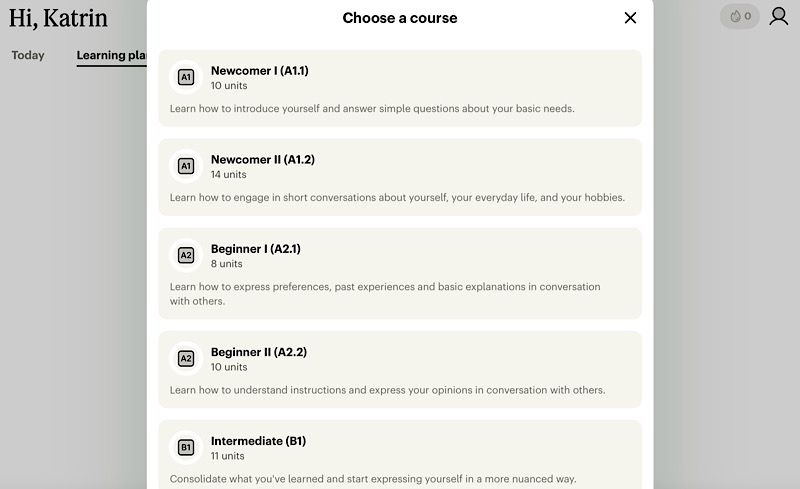The image size is (800, 489).
Task: Close the Choose a course dialog
Action: pos(630,18)
